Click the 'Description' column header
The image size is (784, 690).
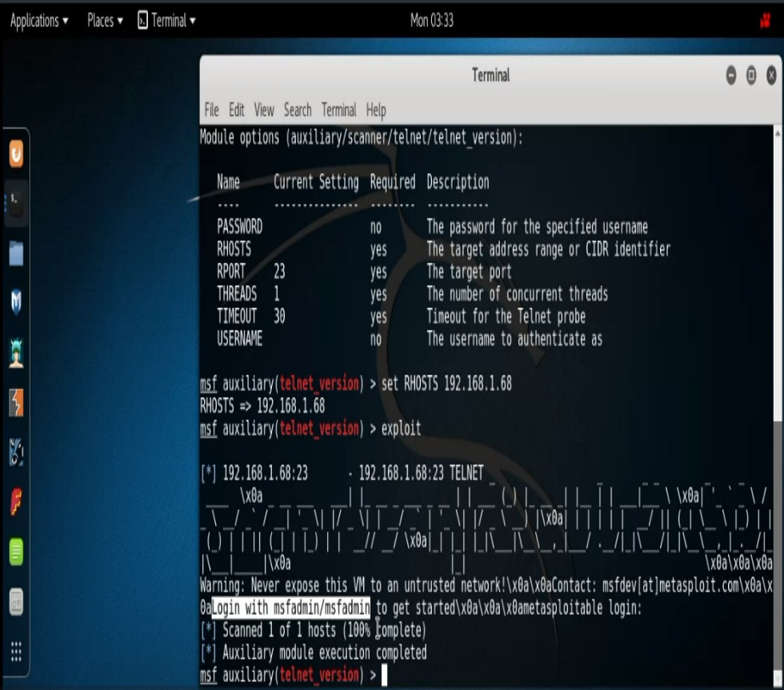(458, 183)
